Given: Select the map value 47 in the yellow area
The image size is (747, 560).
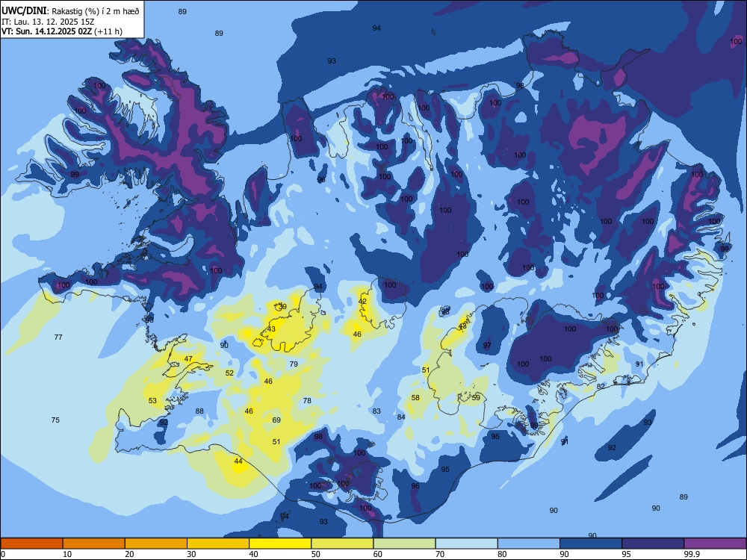Looking at the screenshot, I should 188,359.
